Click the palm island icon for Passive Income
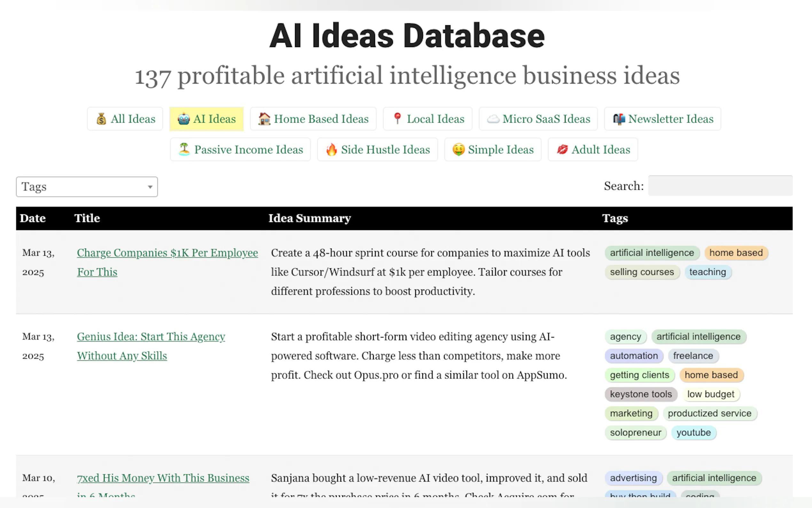The image size is (812, 508). 184,149
